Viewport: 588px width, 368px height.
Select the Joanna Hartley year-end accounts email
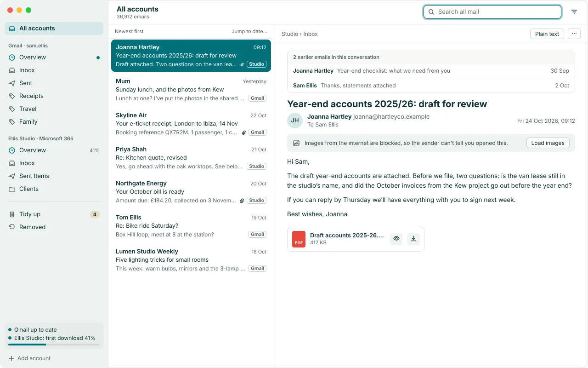click(x=191, y=56)
